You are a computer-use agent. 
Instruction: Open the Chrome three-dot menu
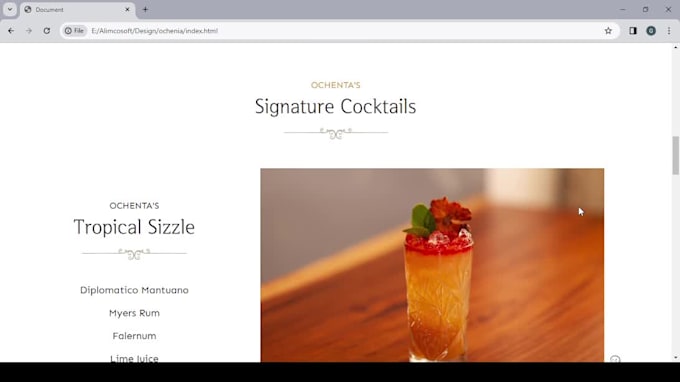669,31
